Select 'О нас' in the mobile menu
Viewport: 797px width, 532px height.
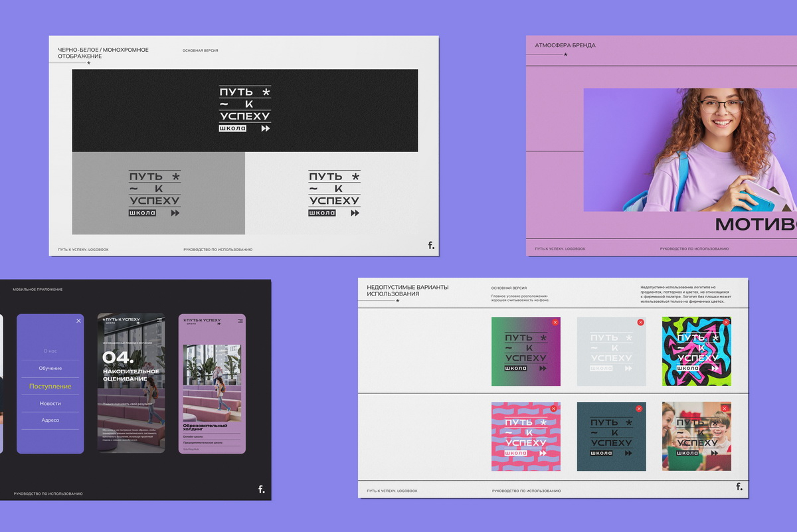[x=50, y=351]
